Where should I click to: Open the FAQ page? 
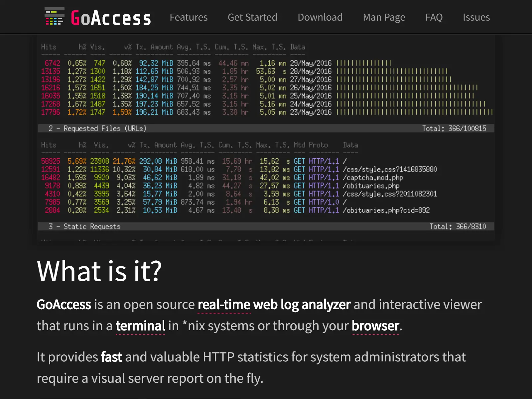(434, 17)
